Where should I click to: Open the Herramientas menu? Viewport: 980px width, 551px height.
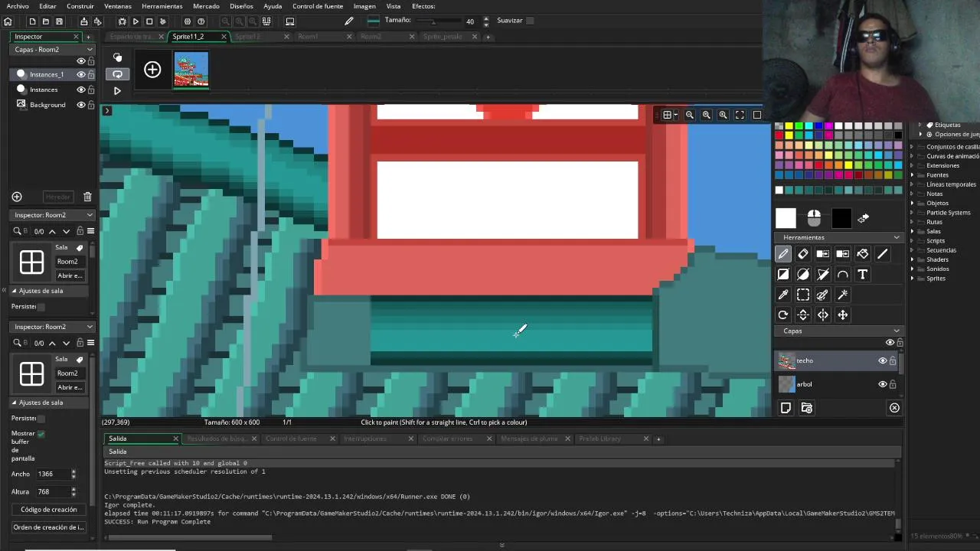(162, 6)
